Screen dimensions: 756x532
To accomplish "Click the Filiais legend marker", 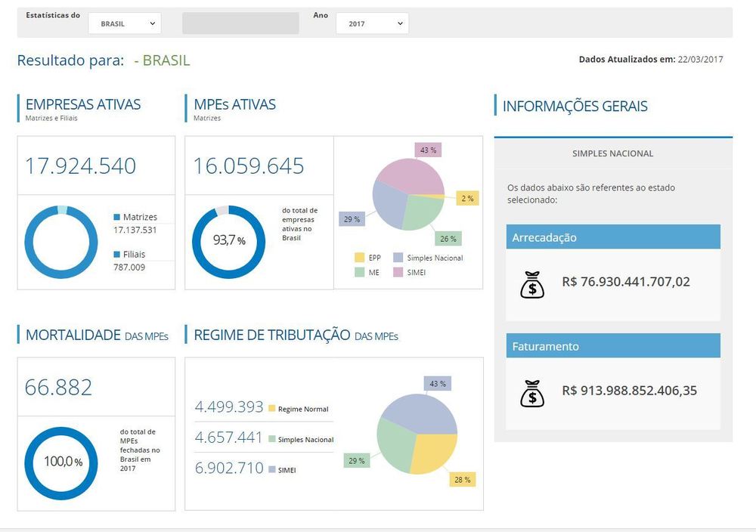I will 117,255.
